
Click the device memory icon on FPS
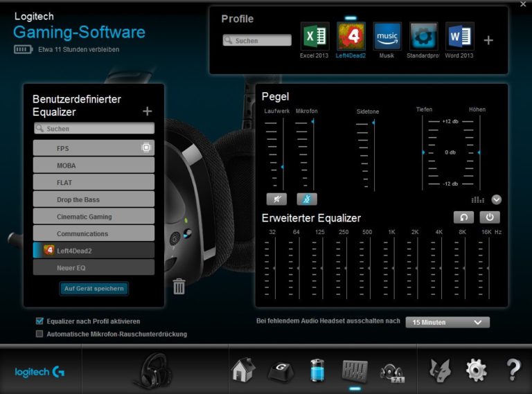(146, 147)
